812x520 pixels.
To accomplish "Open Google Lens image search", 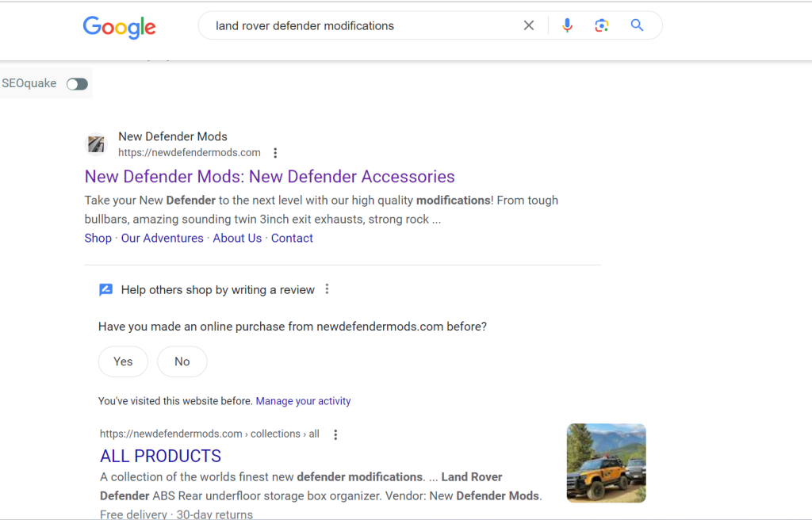I will pyautogui.click(x=602, y=25).
